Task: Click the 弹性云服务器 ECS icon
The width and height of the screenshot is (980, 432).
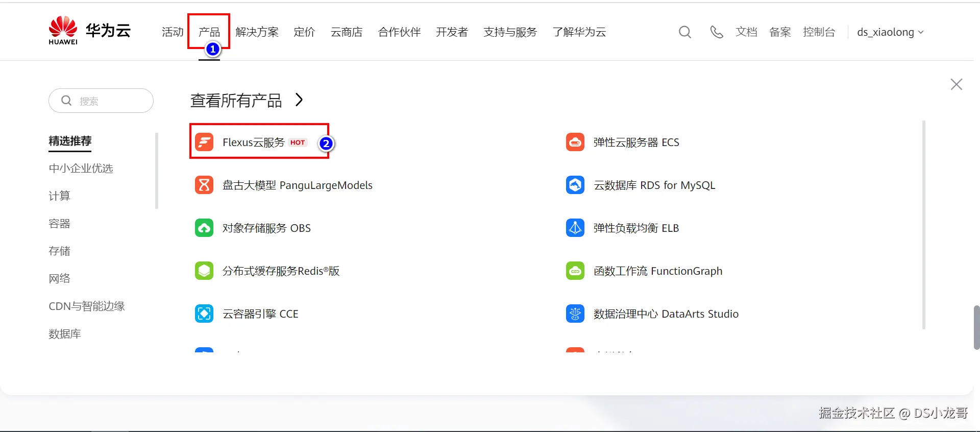Action: coord(575,142)
